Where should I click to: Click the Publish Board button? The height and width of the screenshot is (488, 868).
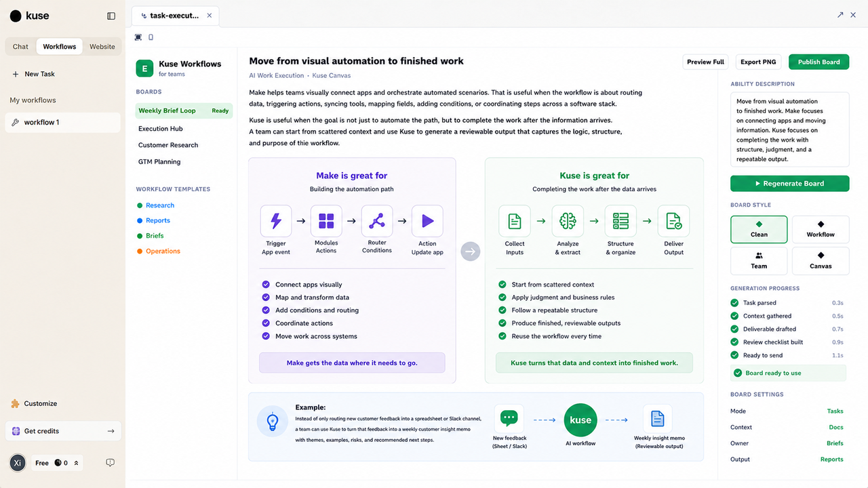pyautogui.click(x=818, y=62)
